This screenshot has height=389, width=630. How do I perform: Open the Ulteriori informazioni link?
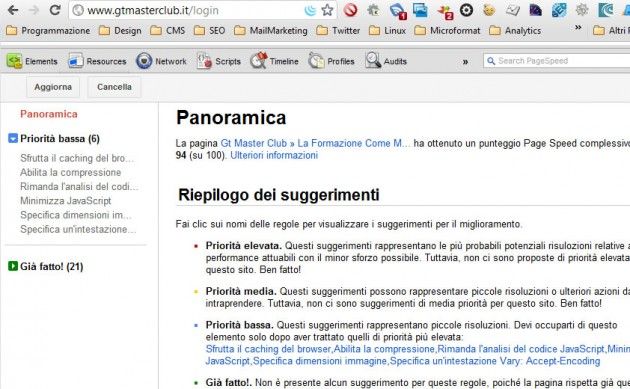(274, 156)
